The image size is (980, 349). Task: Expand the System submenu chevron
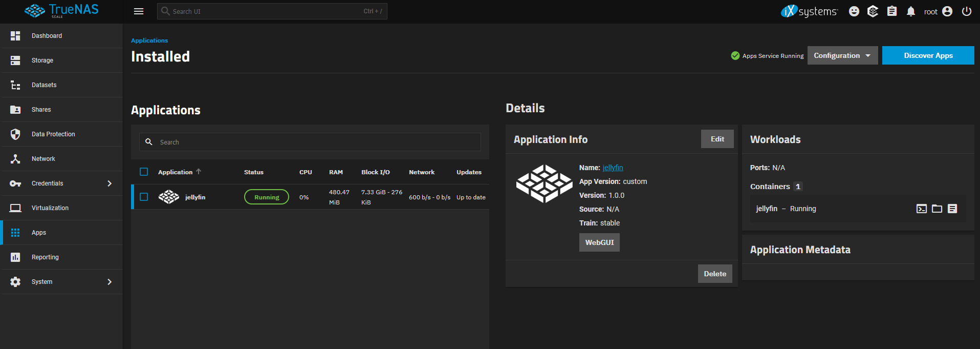[x=110, y=282]
